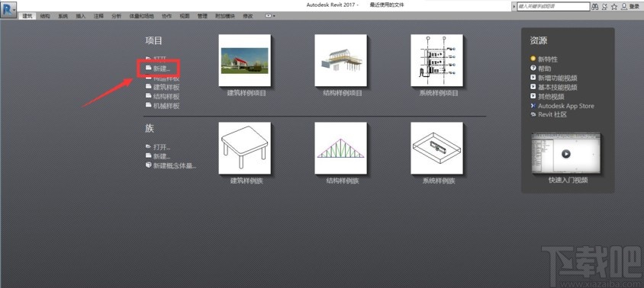Click 打开... under 族

[x=162, y=147]
